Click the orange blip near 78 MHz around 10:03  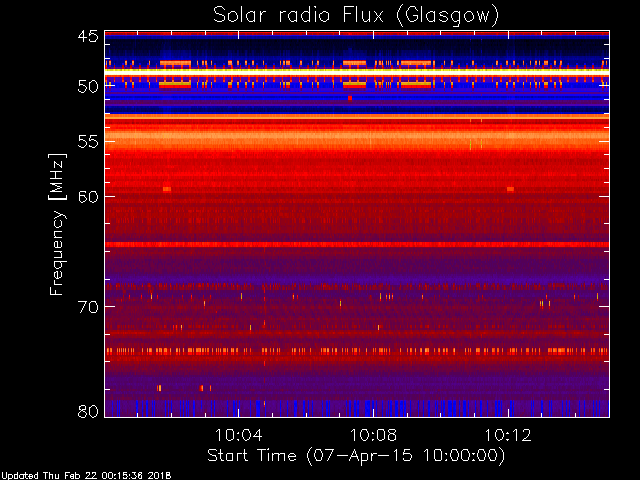[202, 388]
